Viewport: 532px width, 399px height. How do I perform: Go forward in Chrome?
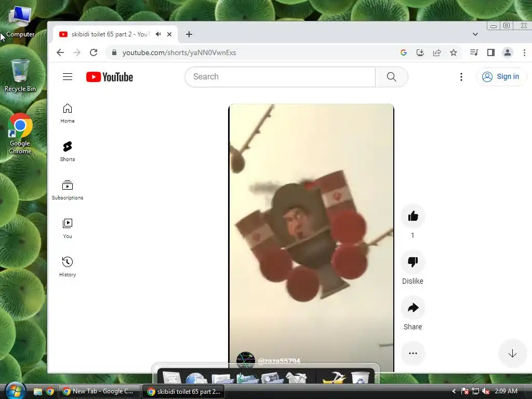click(77, 52)
